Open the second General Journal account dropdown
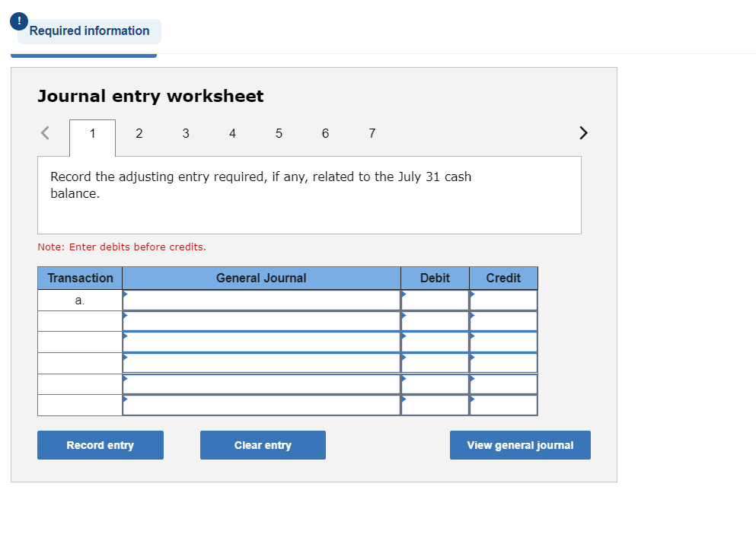This screenshot has height=541, width=756. click(x=261, y=321)
